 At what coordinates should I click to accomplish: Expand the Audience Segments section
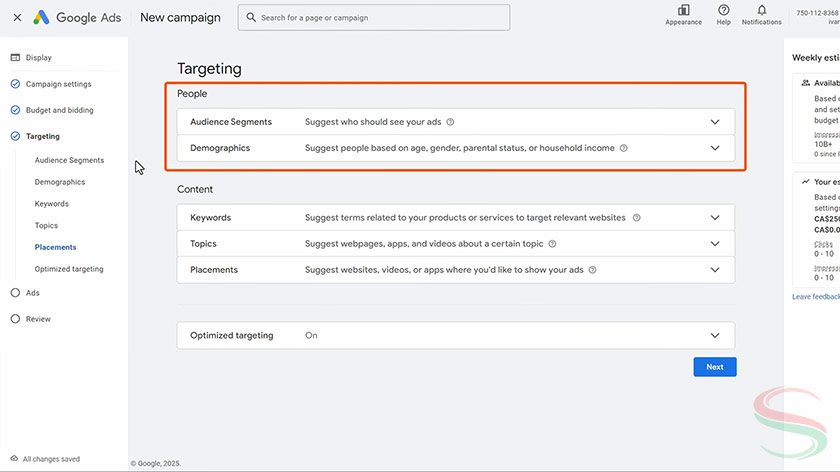pos(714,122)
